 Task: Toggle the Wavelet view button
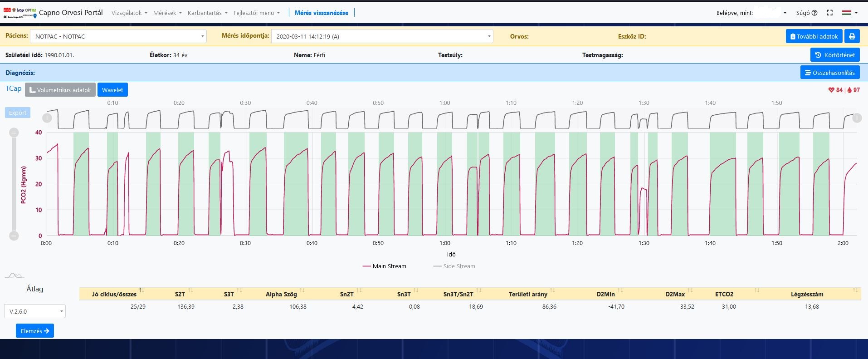[x=112, y=90]
